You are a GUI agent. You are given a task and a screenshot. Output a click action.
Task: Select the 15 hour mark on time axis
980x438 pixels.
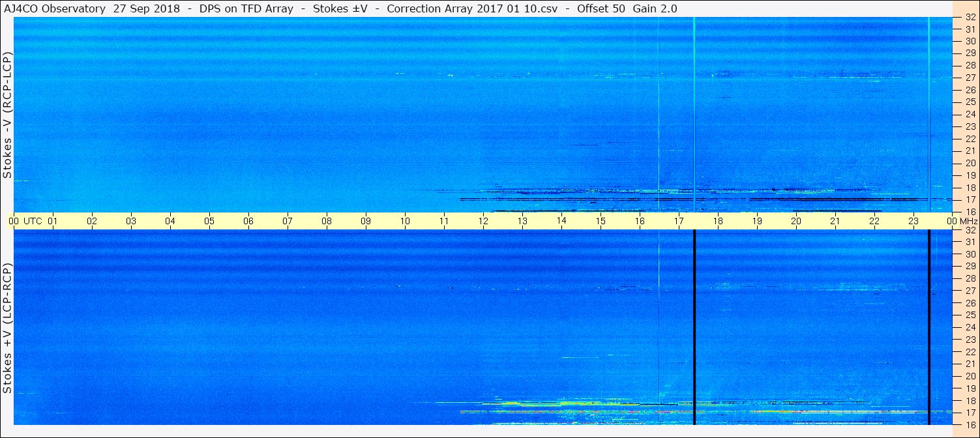(601, 221)
